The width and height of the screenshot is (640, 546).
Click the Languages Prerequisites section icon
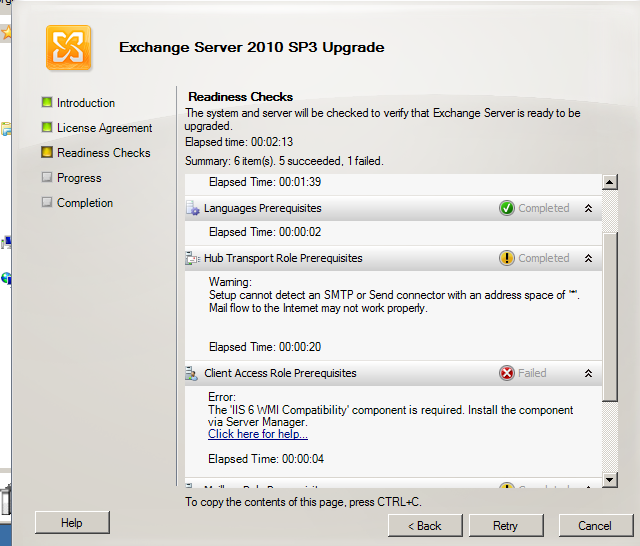[193, 209]
